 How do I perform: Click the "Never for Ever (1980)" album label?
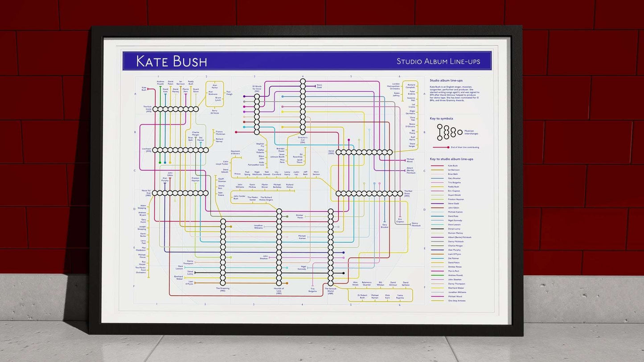[147, 193]
